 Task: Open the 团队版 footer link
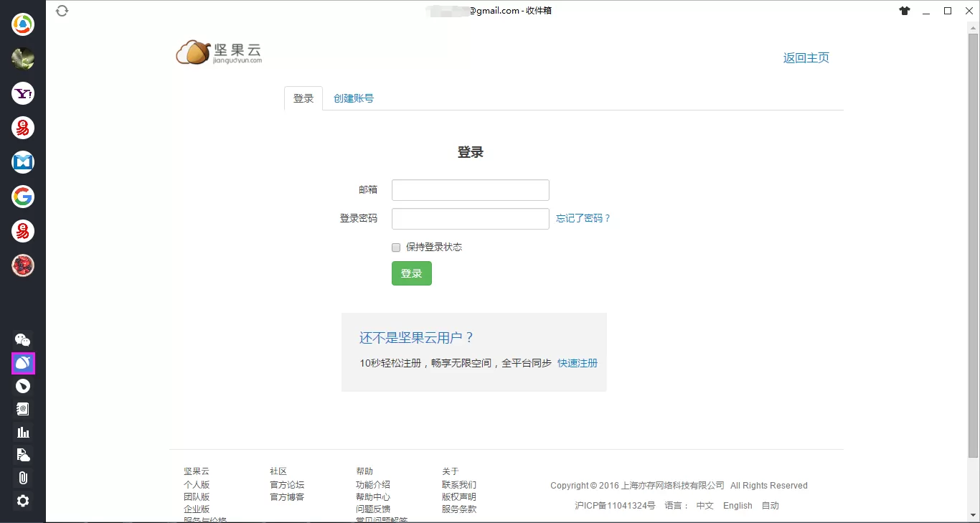[197, 497]
